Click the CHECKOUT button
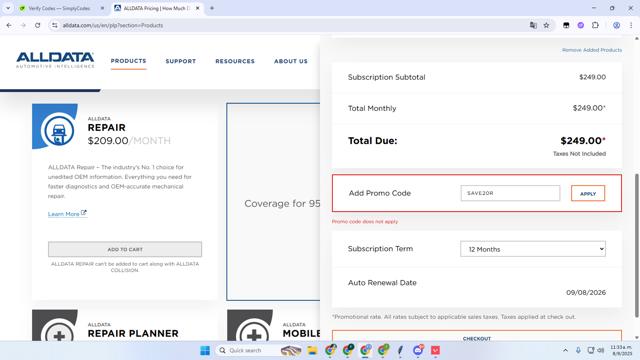 (x=477, y=337)
